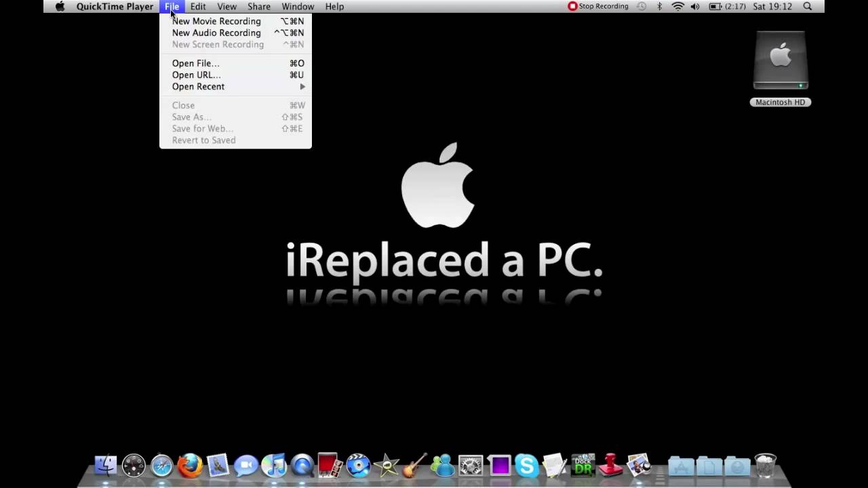868x488 pixels.
Task: Click the QuickTime Player application menu
Action: pyautogui.click(x=115, y=6)
